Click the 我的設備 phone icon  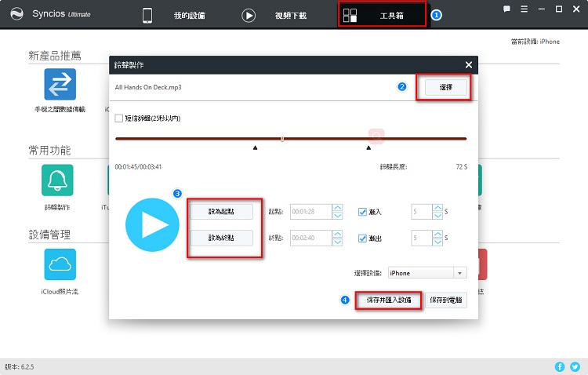(147, 15)
